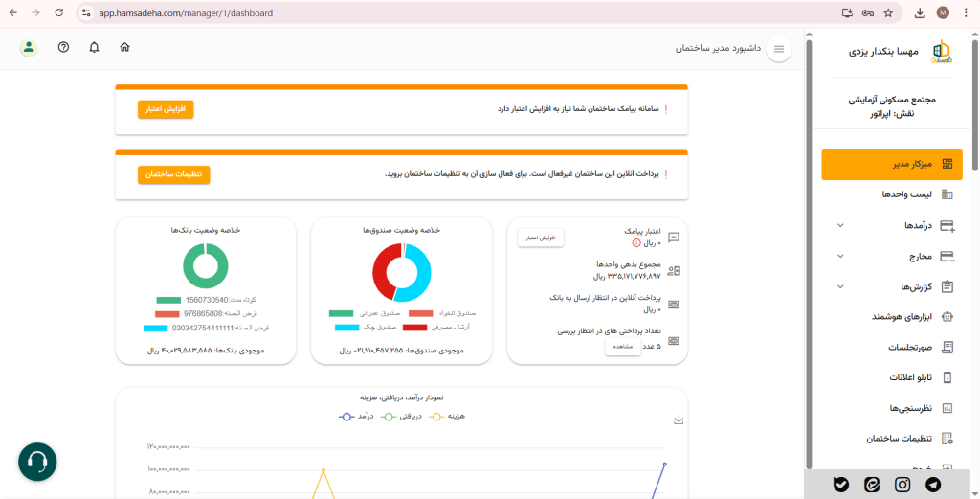Open browser downloads icon
The width and height of the screenshot is (980, 499).
click(x=920, y=13)
